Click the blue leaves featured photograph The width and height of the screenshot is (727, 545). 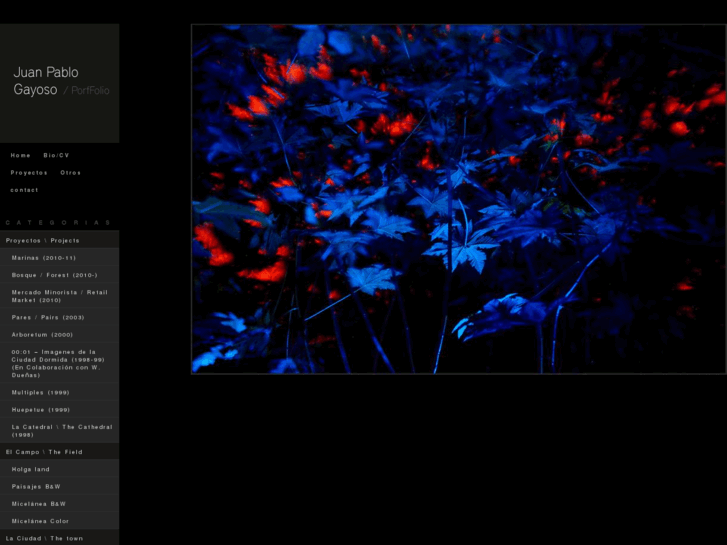coord(459,199)
